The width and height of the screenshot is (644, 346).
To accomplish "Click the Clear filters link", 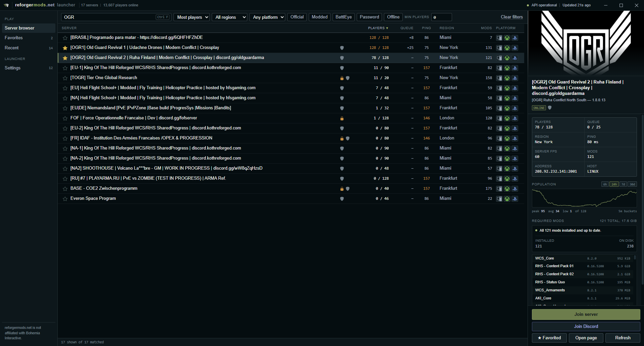I will coord(512,17).
